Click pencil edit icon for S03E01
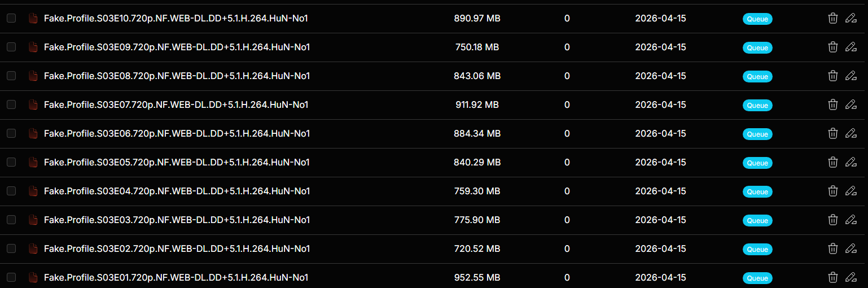This screenshot has width=868, height=288. tap(851, 277)
